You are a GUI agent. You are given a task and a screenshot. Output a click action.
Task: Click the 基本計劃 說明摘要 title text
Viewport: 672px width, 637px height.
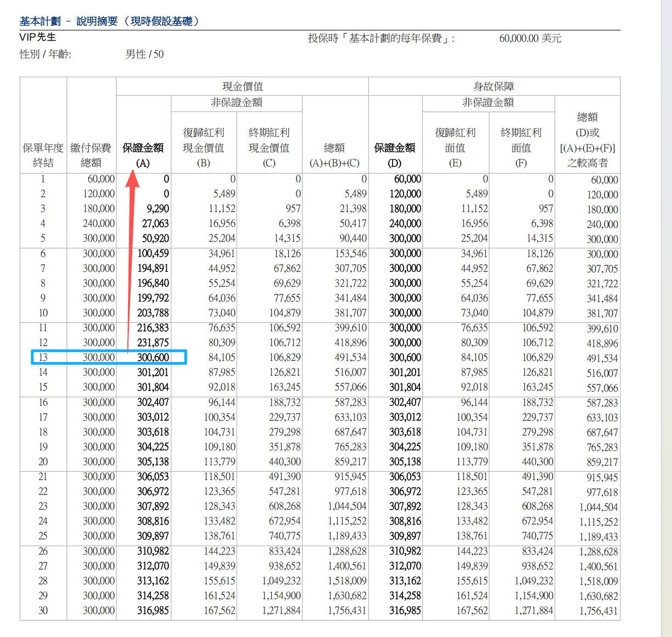[109, 21]
